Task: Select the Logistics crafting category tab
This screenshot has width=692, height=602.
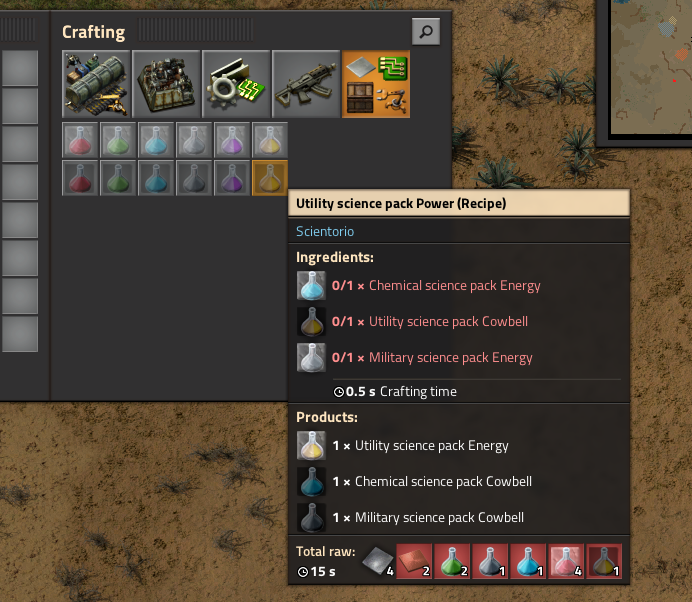Action: pyautogui.click(x=96, y=84)
